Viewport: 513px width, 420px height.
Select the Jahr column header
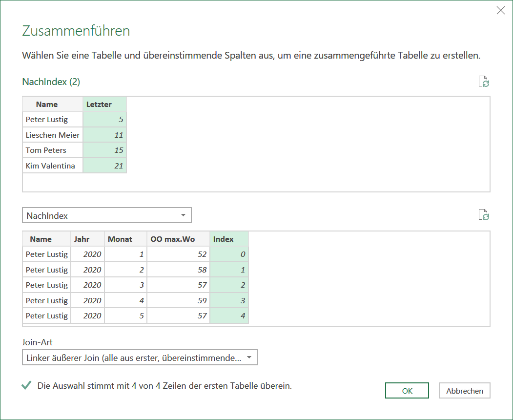[x=88, y=239]
